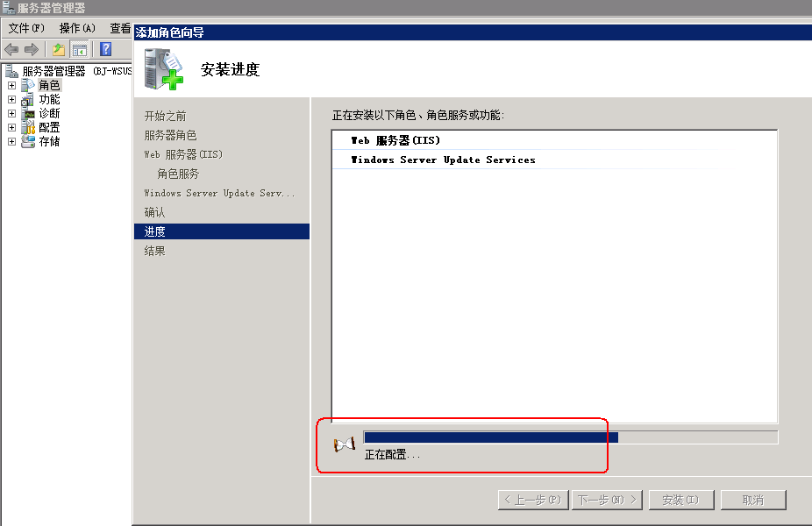Image resolution: width=812 pixels, height=526 pixels.
Task: Select the 服务器管理器 root node icon
Action: 12,71
